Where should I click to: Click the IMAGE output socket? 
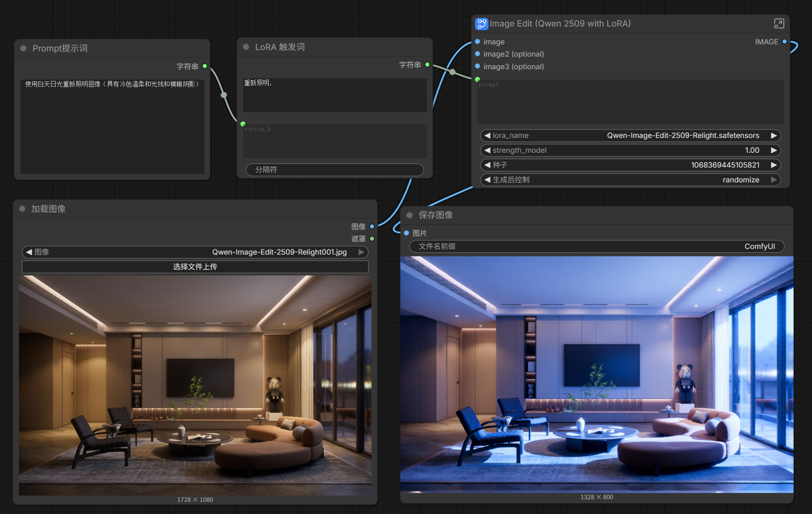(785, 42)
